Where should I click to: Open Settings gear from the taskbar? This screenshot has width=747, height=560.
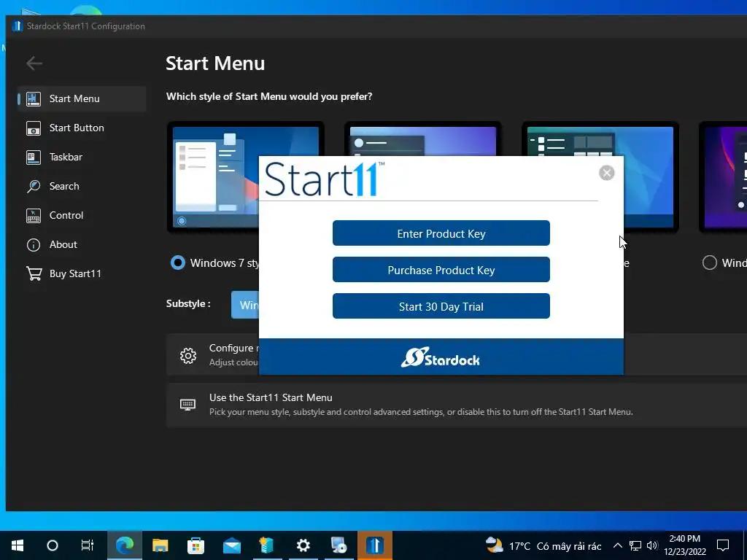point(303,545)
